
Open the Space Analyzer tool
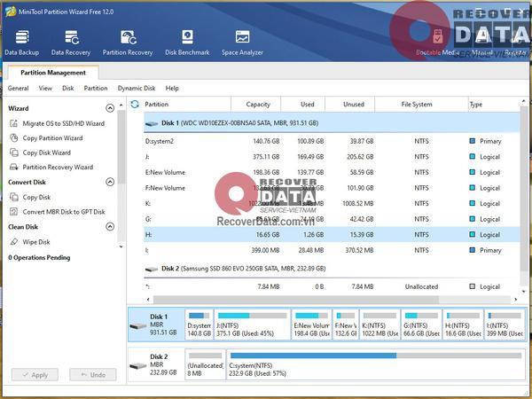click(x=242, y=43)
